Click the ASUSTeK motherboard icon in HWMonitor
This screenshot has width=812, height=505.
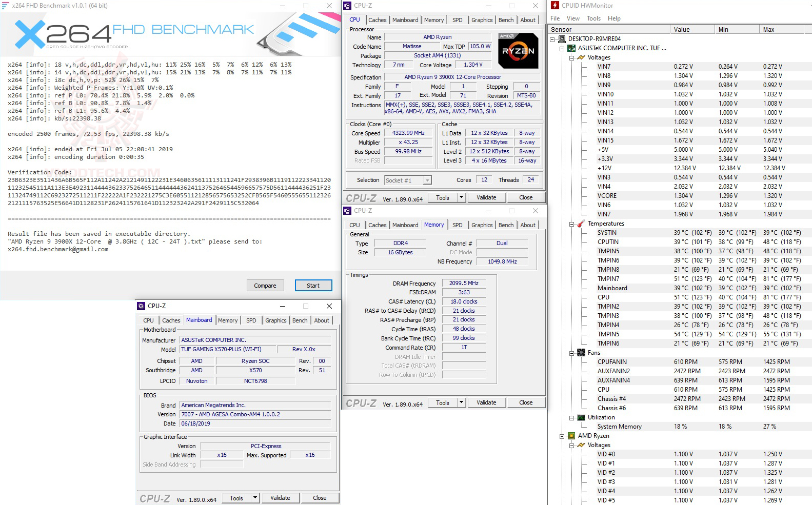(x=571, y=48)
